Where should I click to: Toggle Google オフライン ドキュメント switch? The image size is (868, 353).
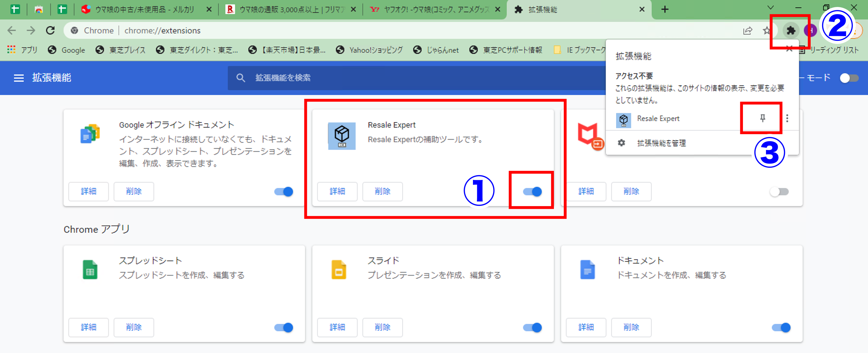pyautogui.click(x=283, y=192)
